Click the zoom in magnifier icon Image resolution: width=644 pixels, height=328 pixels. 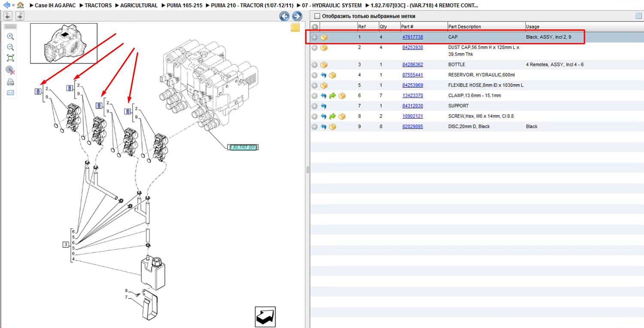(11, 37)
